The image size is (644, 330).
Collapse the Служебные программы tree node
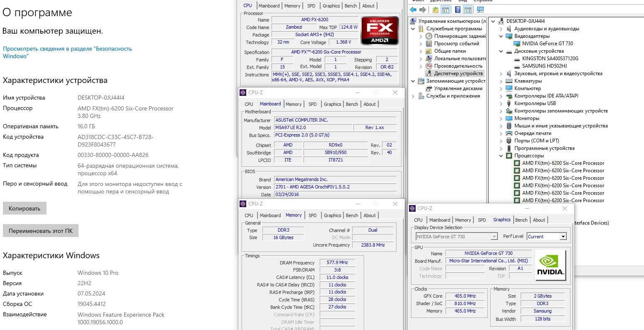[413, 29]
